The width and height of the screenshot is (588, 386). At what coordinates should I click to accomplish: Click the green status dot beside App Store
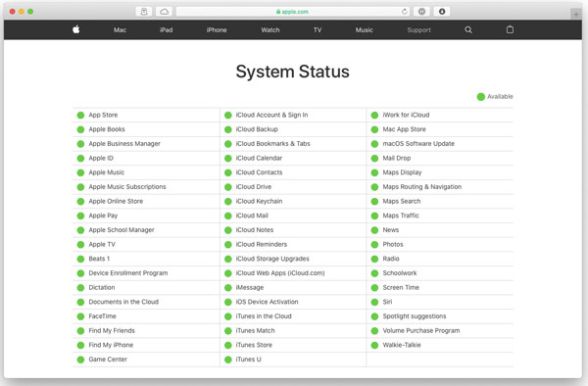(x=80, y=115)
